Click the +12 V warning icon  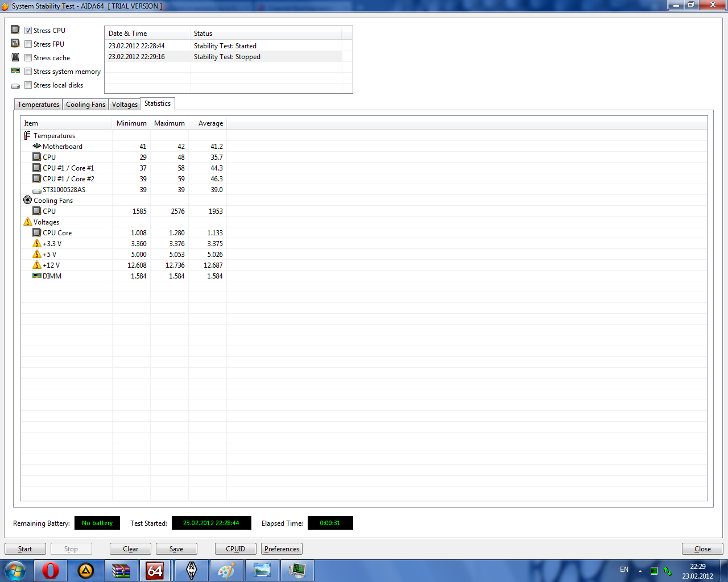click(x=37, y=265)
